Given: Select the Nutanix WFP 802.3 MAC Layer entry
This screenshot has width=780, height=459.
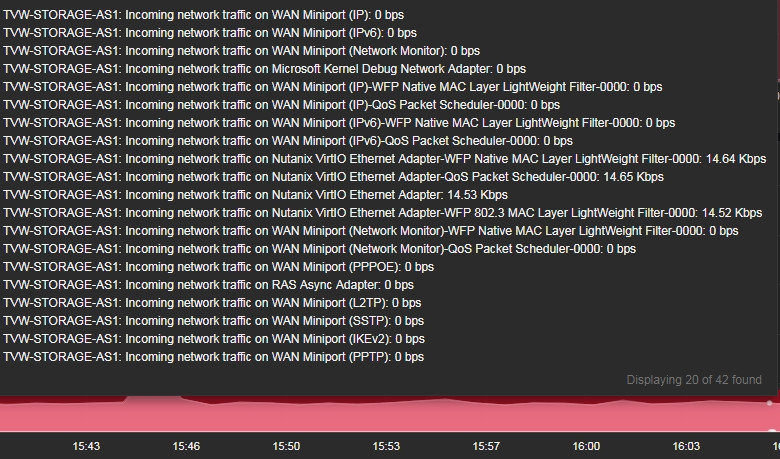Looking at the screenshot, I should (x=383, y=212).
